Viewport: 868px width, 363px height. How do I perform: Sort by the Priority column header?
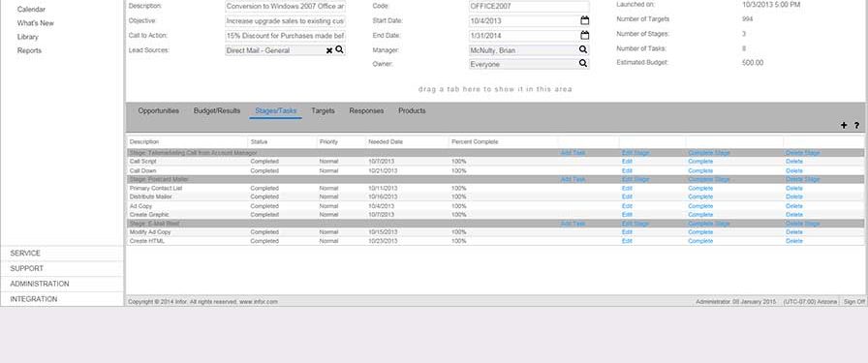(327, 142)
